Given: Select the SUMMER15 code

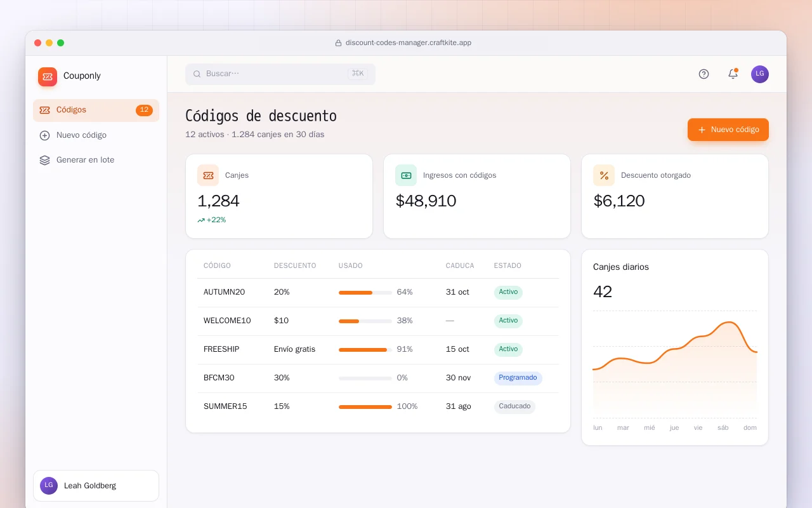Looking at the screenshot, I should (225, 406).
